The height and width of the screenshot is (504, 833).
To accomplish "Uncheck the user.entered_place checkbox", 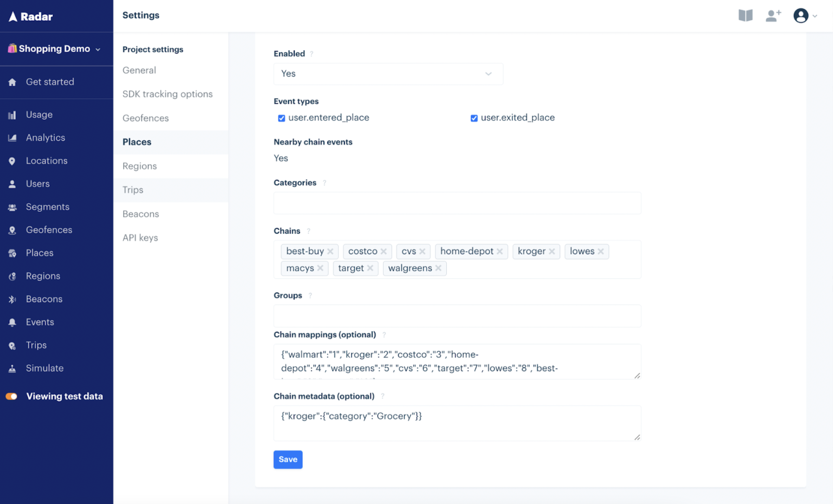I will point(282,118).
